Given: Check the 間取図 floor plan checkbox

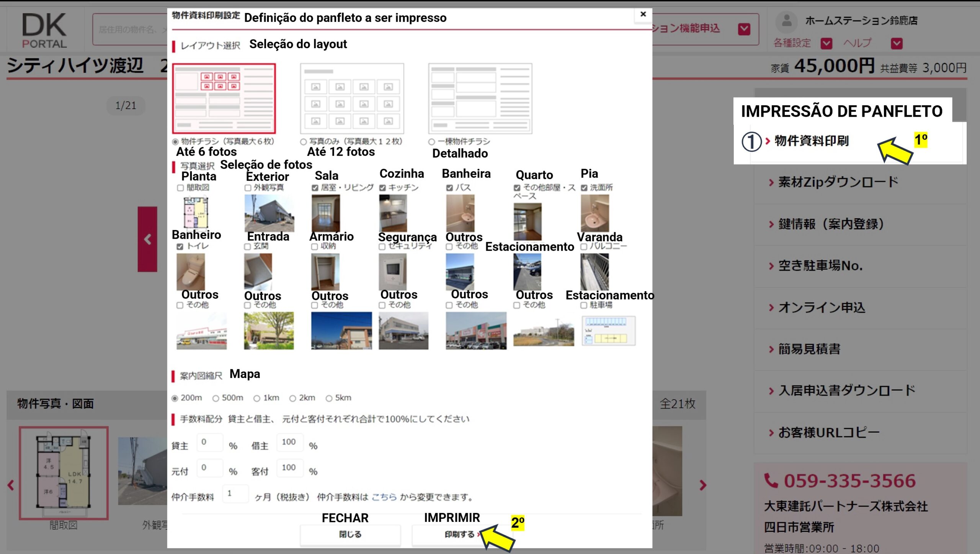Looking at the screenshot, I should click(x=180, y=188).
